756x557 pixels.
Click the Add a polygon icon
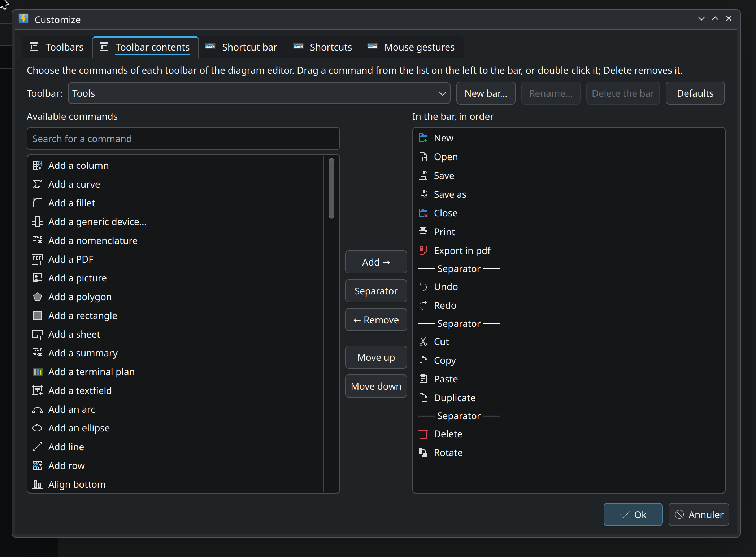pos(38,297)
